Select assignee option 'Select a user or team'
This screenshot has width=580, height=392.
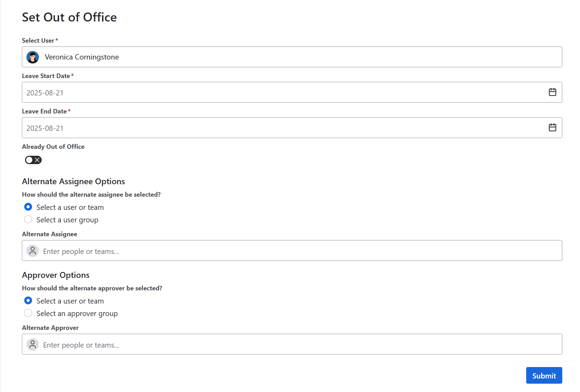[x=28, y=207]
